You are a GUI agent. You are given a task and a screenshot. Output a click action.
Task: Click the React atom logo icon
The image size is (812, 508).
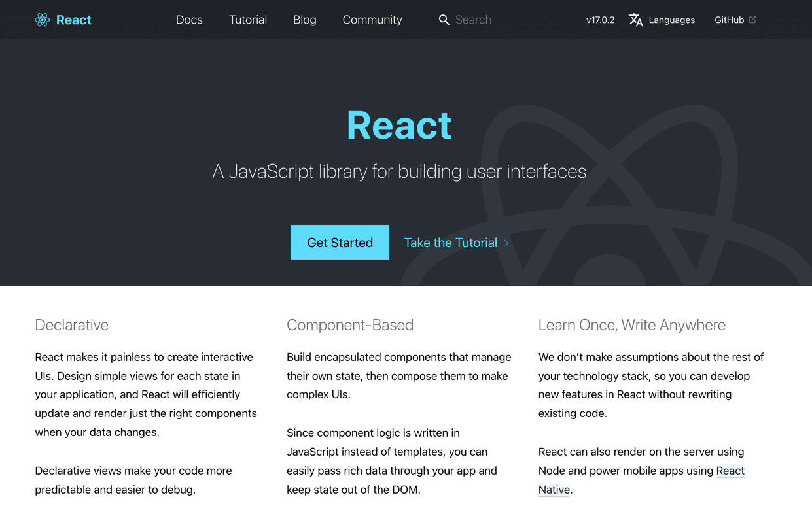pos(42,20)
